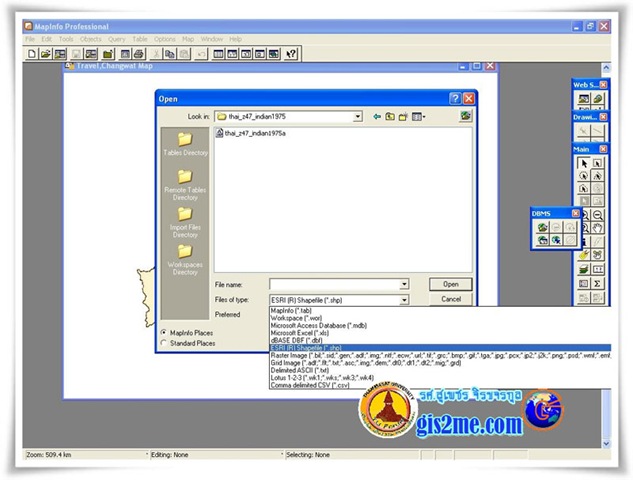Viewport: 633px width, 480px height.
Task: Click the dialog help question-mark button
Action: (455, 99)
